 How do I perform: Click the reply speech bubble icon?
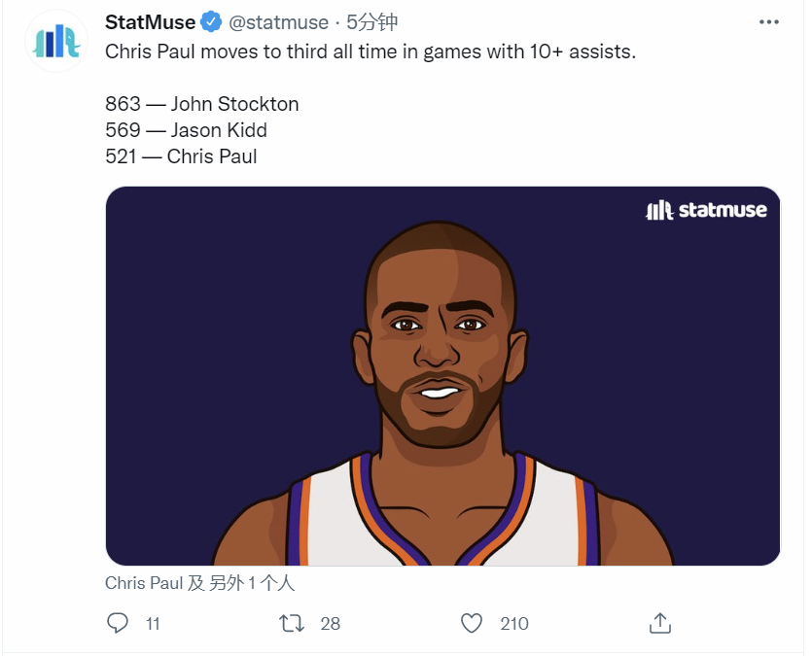tap(118, 623)
